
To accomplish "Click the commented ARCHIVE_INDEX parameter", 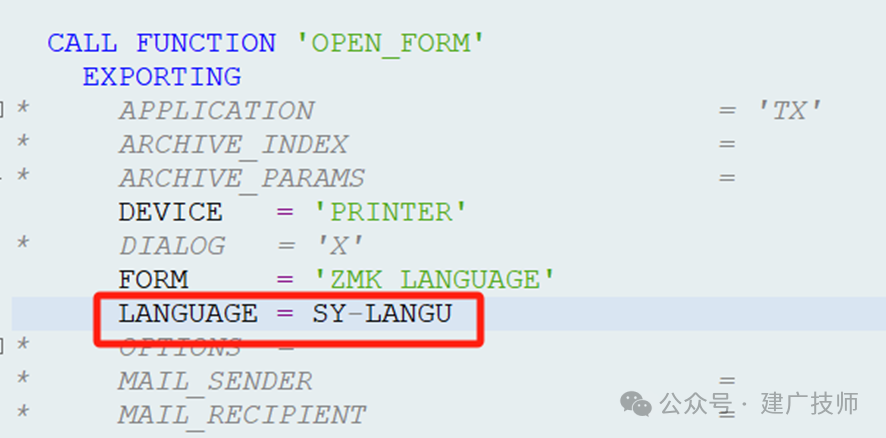I will [x=233, y=145].
